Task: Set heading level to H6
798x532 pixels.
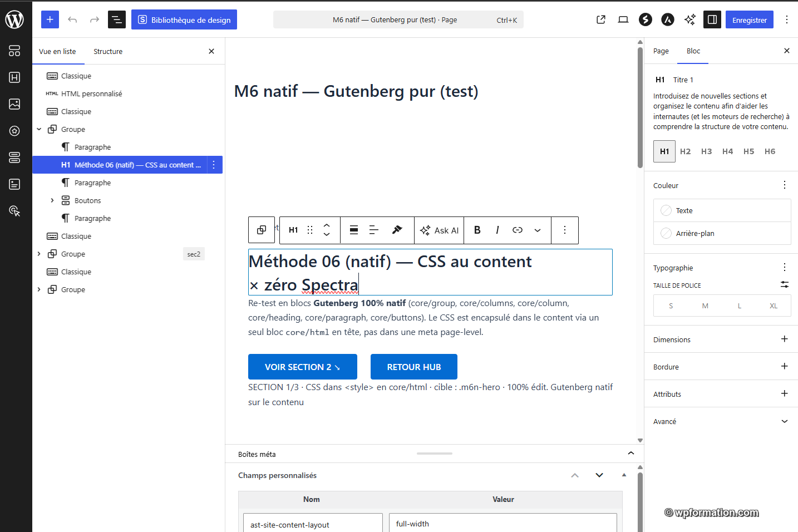Action: 770,151
